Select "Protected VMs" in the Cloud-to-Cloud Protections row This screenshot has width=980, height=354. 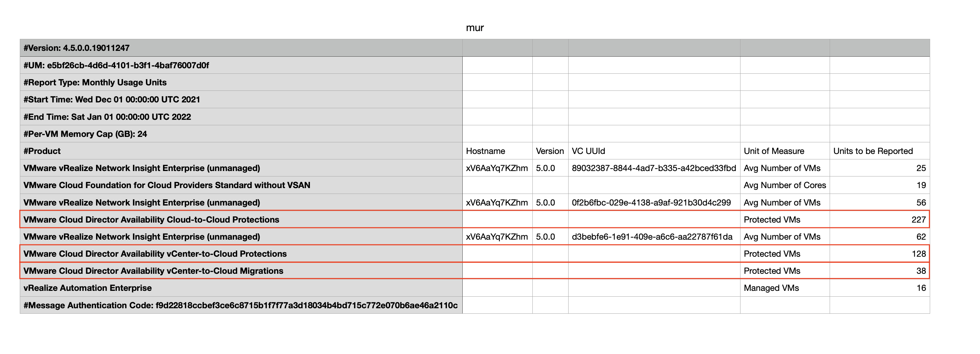click(785, 220)
